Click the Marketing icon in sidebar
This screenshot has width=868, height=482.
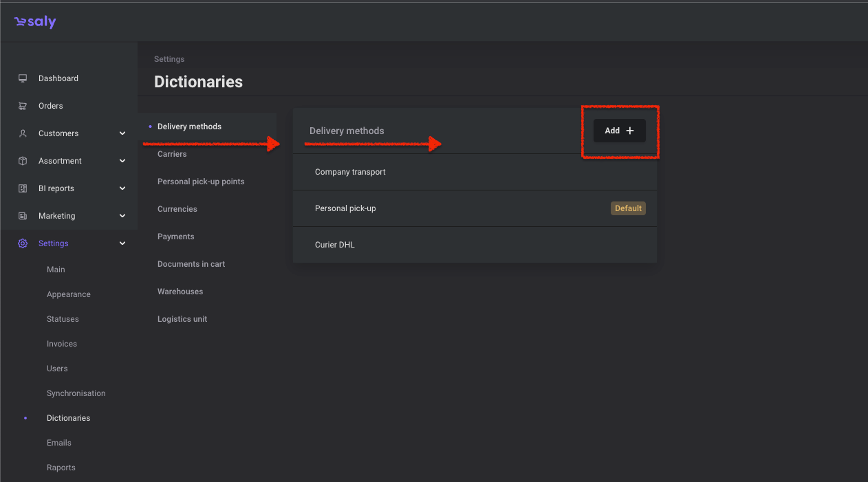23,216
